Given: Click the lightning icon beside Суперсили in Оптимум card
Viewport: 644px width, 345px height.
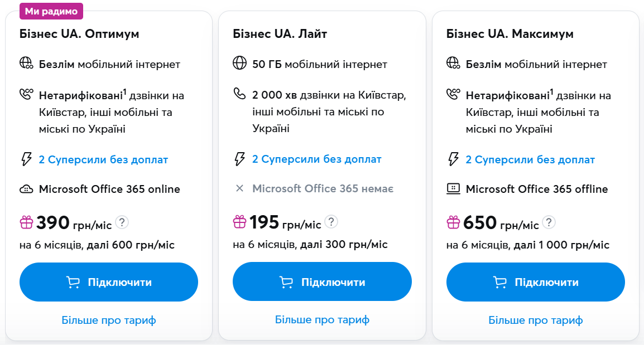Looking at the screenshot, I should (26, 159).
